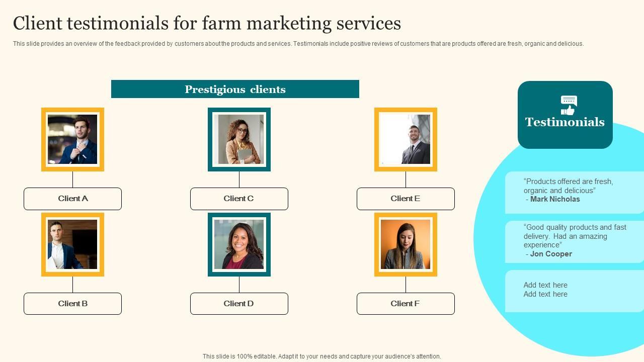644x362 pixels.
Task: Select the Client F label box
Action: point(406,304)
